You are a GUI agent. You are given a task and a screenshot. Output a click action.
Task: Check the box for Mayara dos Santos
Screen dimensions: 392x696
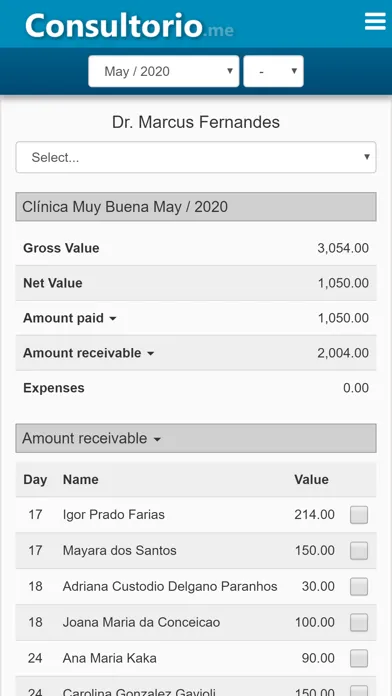(x=359, y=551)
